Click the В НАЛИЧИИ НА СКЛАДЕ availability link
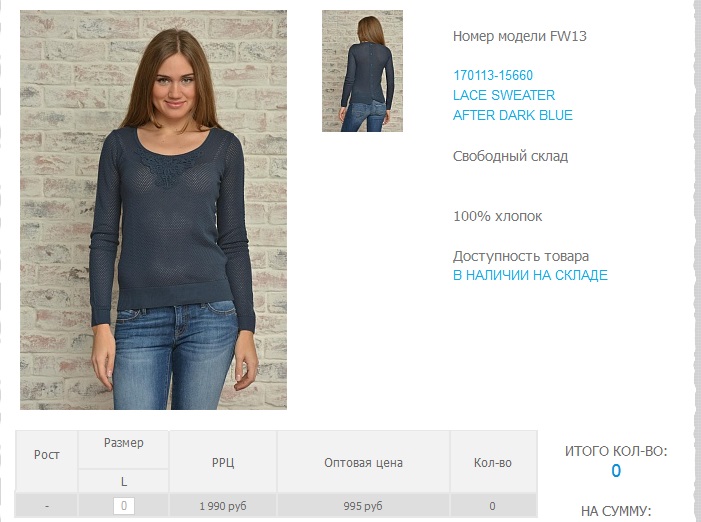The width and height of the screenshot is (701, 522). (530, 275)
